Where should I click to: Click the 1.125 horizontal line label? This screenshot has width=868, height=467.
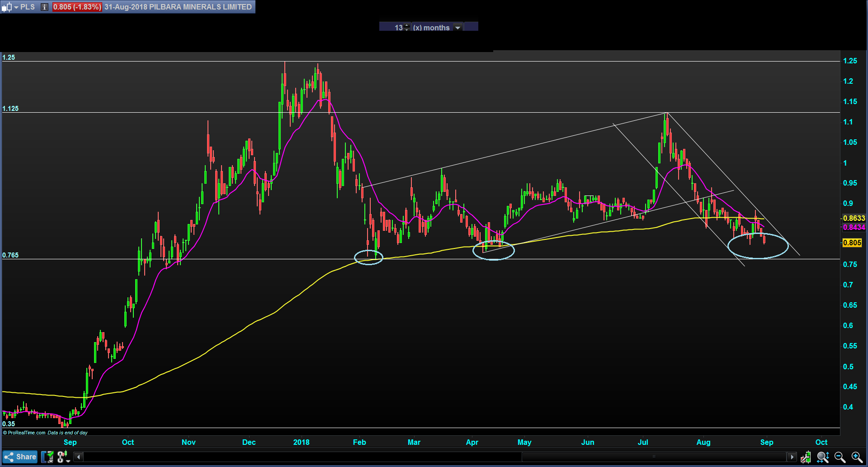tap(10, 109)
